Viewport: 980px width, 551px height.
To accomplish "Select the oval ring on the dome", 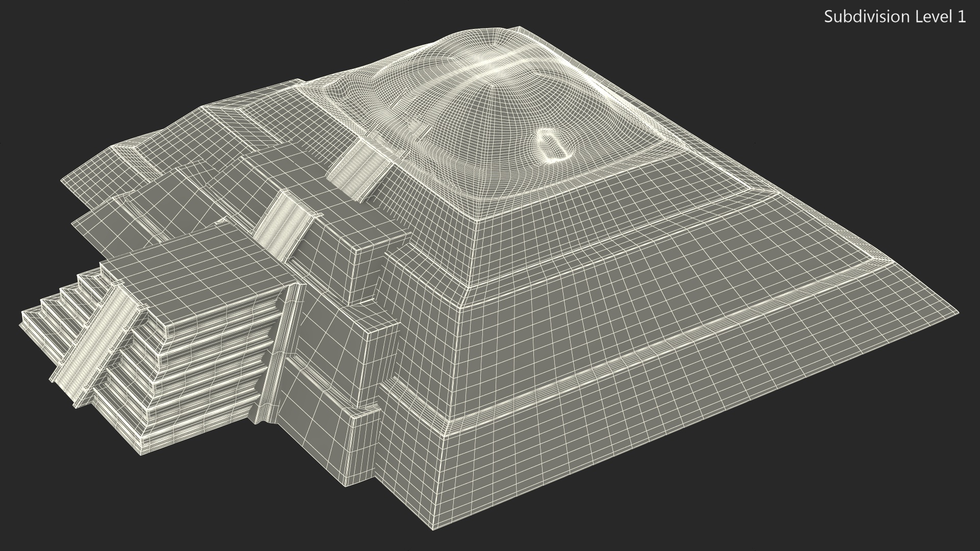I will [x=552, y=145].
